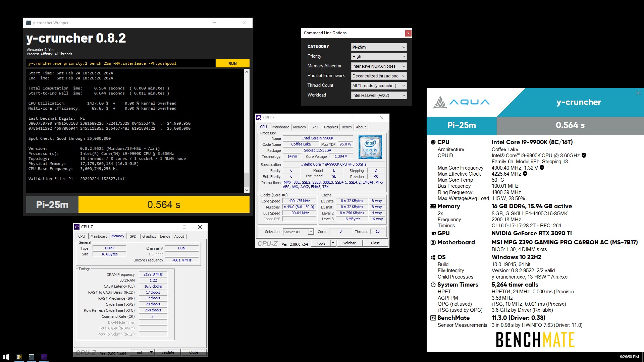The width and height of the screenshot is (644, 362).
Task: Expand Tools dropdown arrow in right CPU-Z window
Action: pyautogui.click(x=333, y=243)
